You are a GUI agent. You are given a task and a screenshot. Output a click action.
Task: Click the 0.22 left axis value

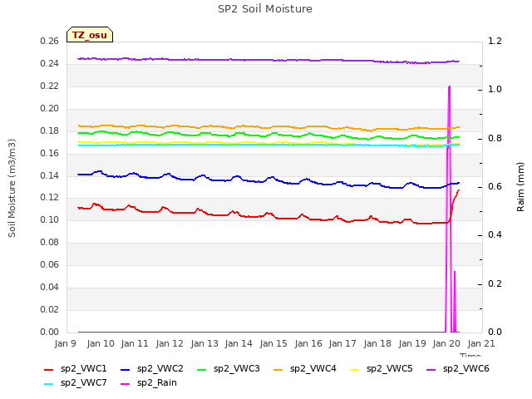coord(50,86)
